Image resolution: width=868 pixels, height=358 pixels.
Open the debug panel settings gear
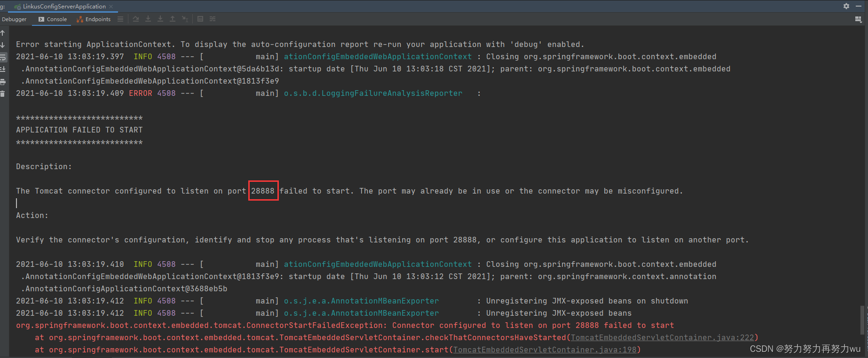(x=846, y=6)
